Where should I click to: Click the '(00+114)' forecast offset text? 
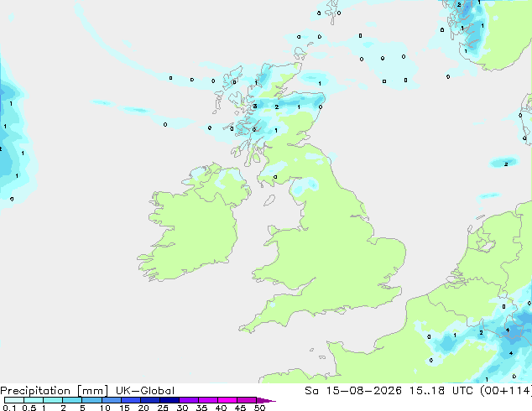coord(505,391)
